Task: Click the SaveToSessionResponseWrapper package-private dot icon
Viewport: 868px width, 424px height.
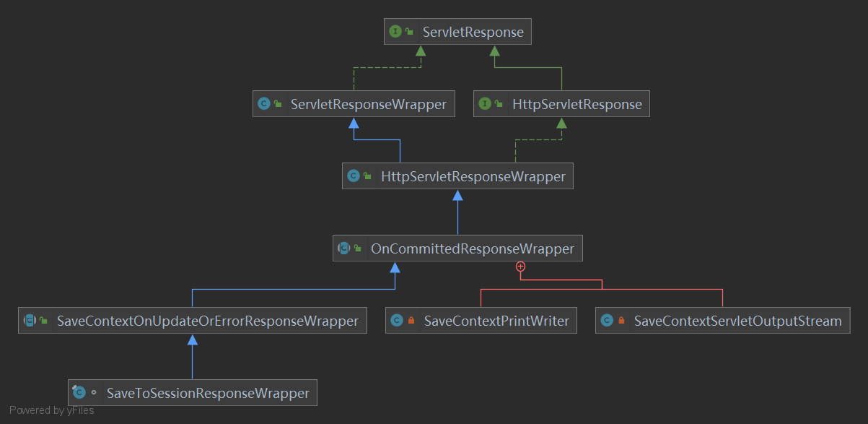Action: [x=94, y=393]
